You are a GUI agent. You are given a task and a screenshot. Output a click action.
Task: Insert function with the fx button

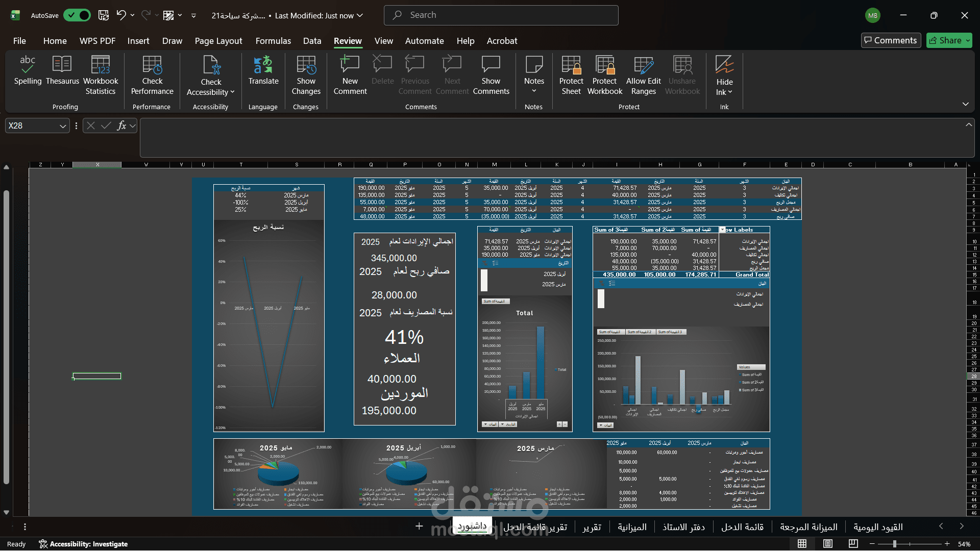pyautogui.click(x=121, y=126)
